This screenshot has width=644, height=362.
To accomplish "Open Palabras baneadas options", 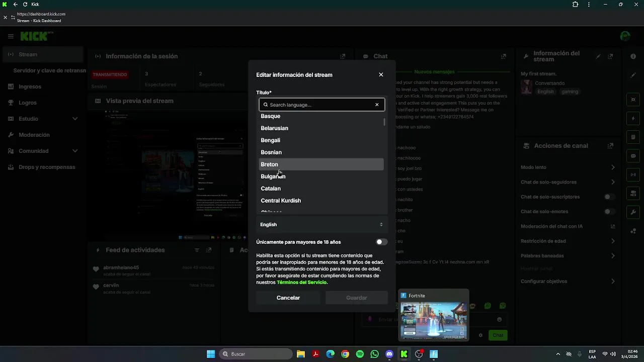I will tap(568, 255).
